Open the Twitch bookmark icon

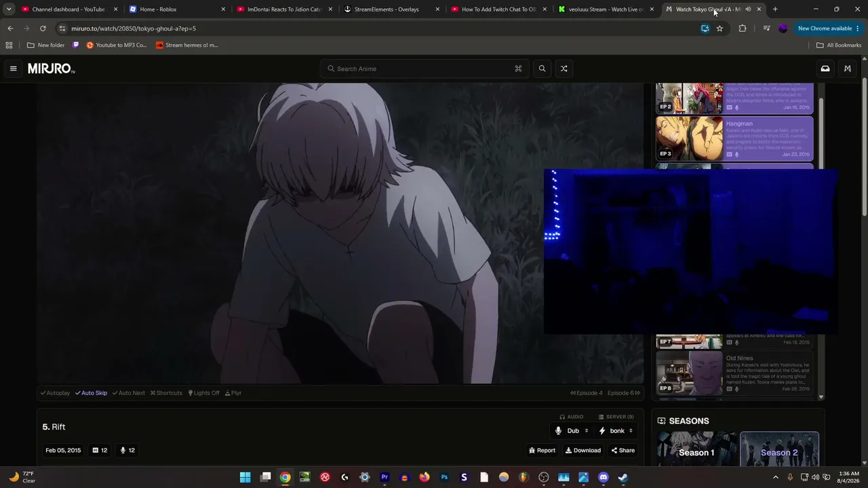point(76,45)
